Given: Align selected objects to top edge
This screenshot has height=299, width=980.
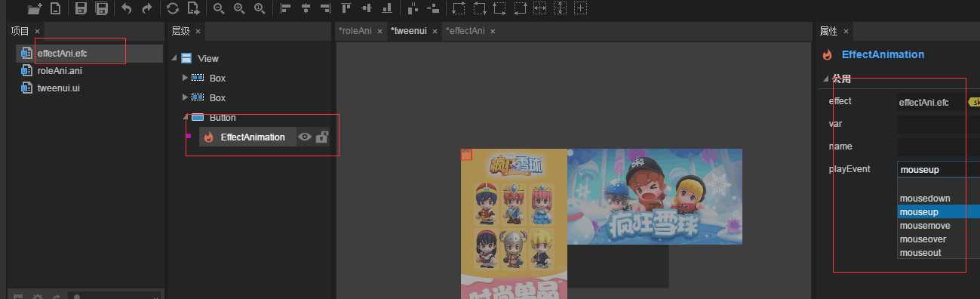Looking at the screenshot, I should 346,9.
